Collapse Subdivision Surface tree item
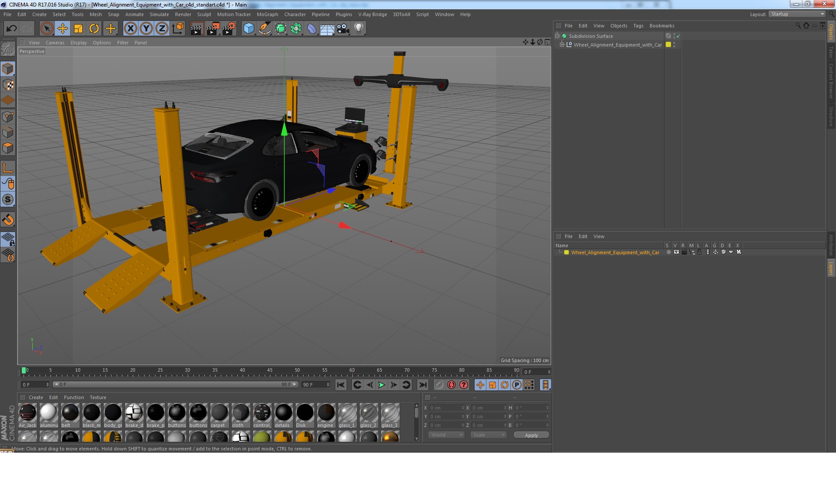This screenshot has width=836, height=504. [x=557, y=36]
